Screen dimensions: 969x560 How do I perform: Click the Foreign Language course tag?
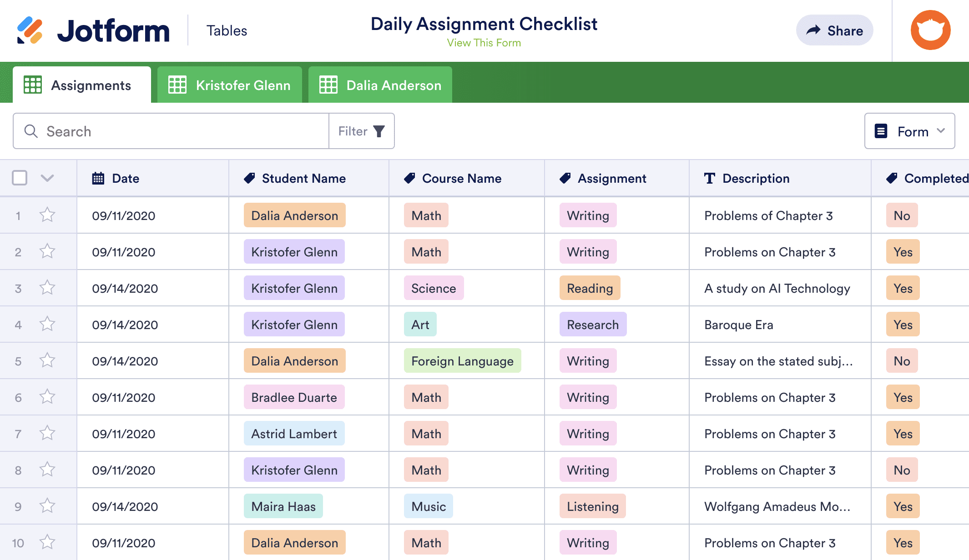click(462, 361)
